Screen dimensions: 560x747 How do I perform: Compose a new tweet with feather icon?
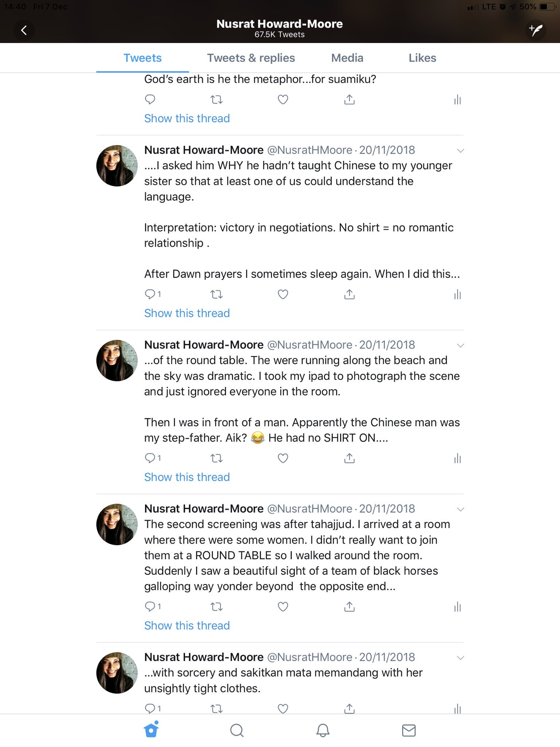536,30
